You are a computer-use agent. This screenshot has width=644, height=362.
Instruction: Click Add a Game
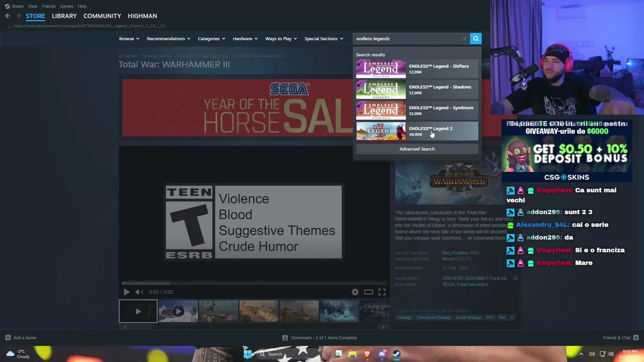[21, 338]
